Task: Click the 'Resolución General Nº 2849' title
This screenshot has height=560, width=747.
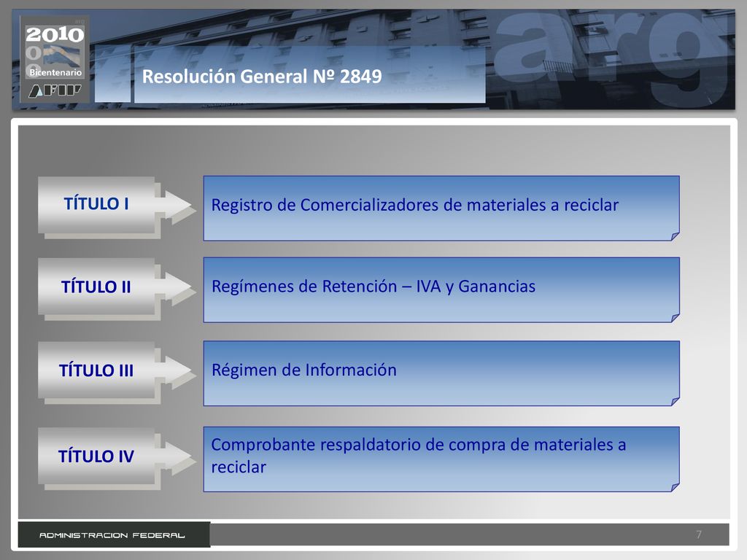Action: pyautogui.click(x=262, y=77)
